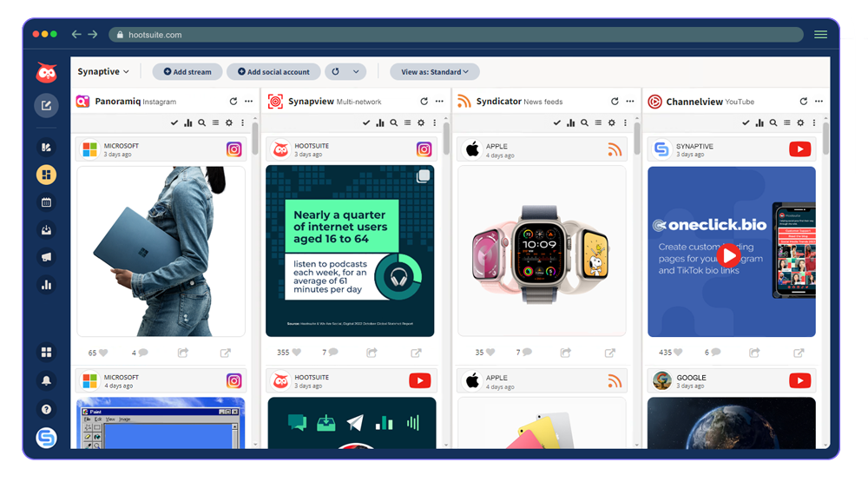Viewport: 868px width, 482px height.
Task: Open the Apple Watch image thumbnail
Action: click(542, 251)
